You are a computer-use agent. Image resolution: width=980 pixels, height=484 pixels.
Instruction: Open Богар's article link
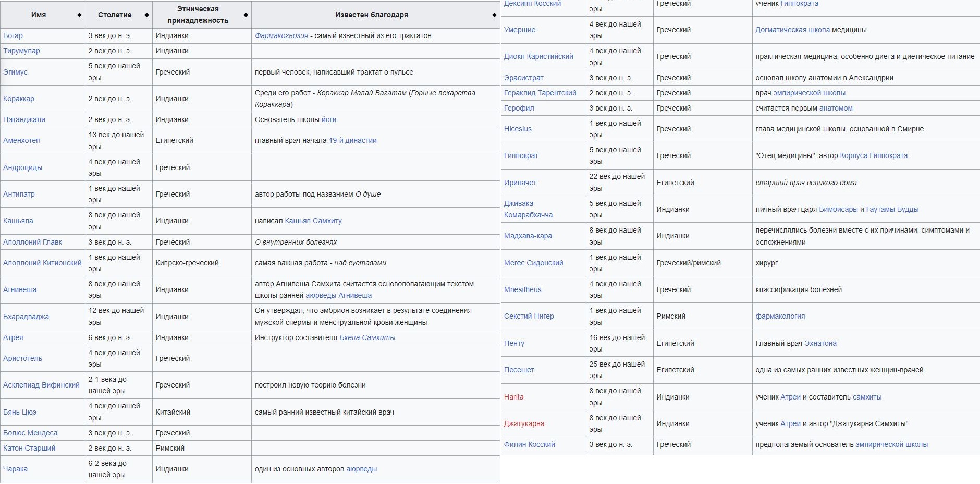click(13, 35)
